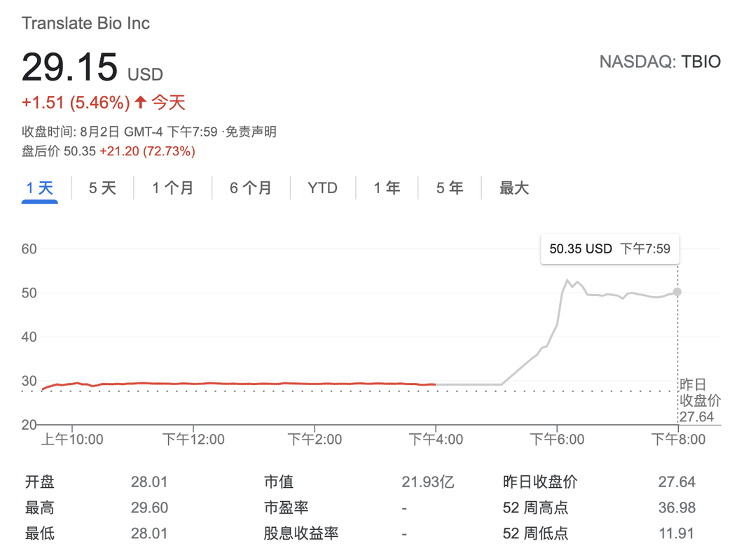Screen dimensions: 732x560
Task: Click the 昨日收盘价 27.64 chart annotation
Action: pos(699,400)
